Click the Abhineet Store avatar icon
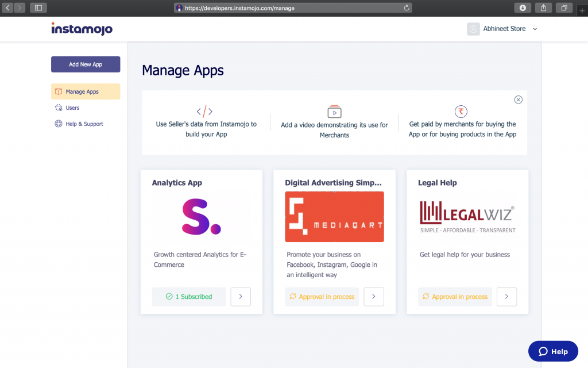 click(473, 29)
